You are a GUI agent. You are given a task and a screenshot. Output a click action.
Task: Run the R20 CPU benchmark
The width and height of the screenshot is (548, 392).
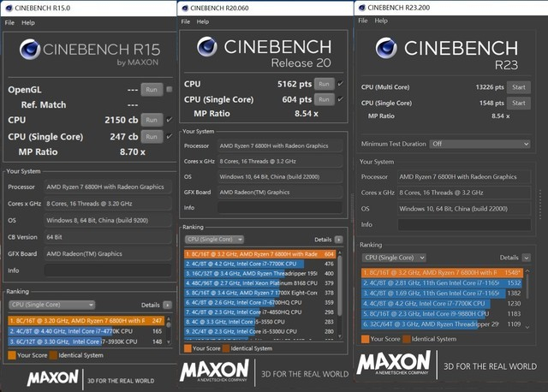(x=324, y=84)
